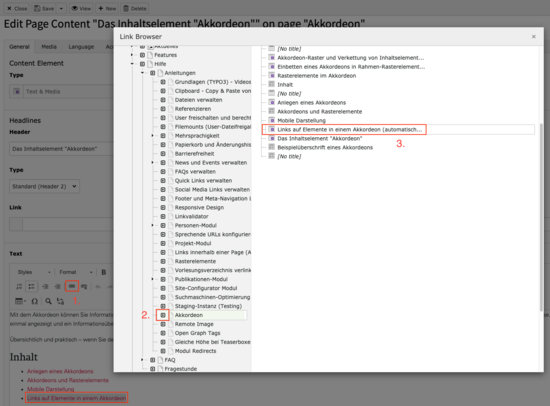Click the plus icon beside Akkordeon page
The height and width of the screenshot is (406, 550).
[163, 315]
